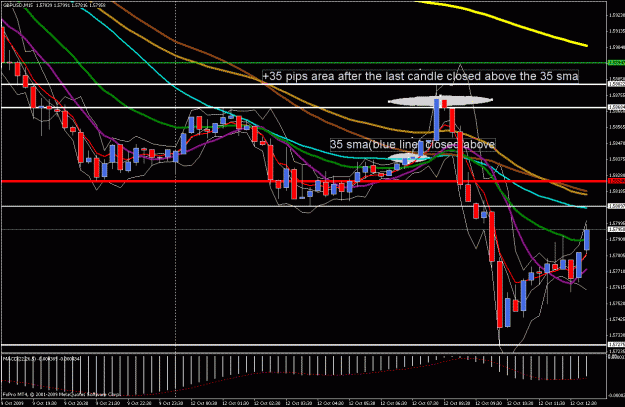
Task: Click the green price tag on the price axis
Action: point(616,63)
